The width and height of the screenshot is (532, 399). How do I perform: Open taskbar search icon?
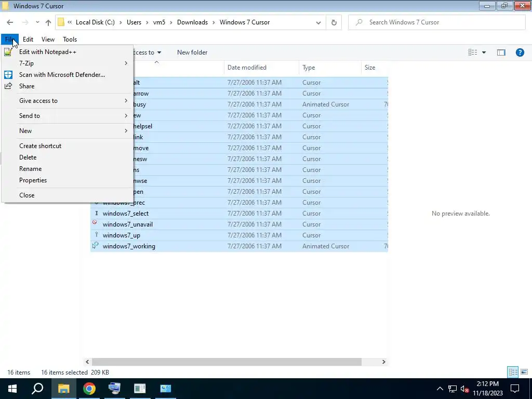[x=37, y=389]
